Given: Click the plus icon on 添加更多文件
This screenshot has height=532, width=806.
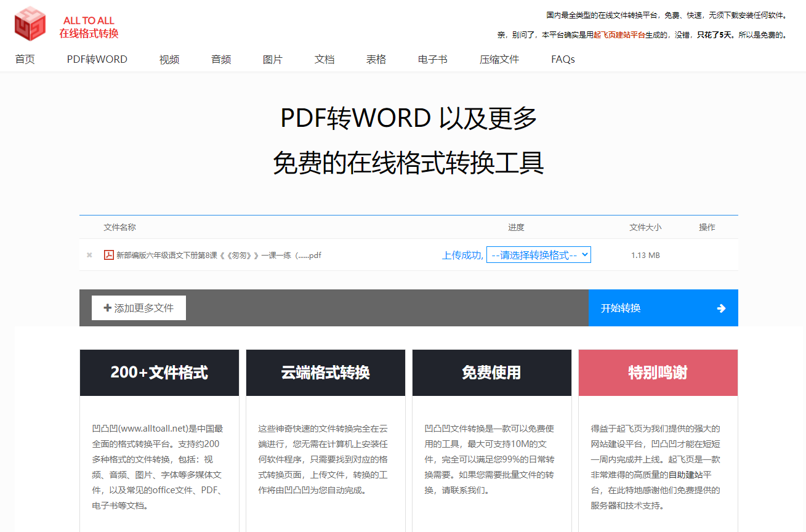Looking at the screenshot, I should click(x=107, y=307).
